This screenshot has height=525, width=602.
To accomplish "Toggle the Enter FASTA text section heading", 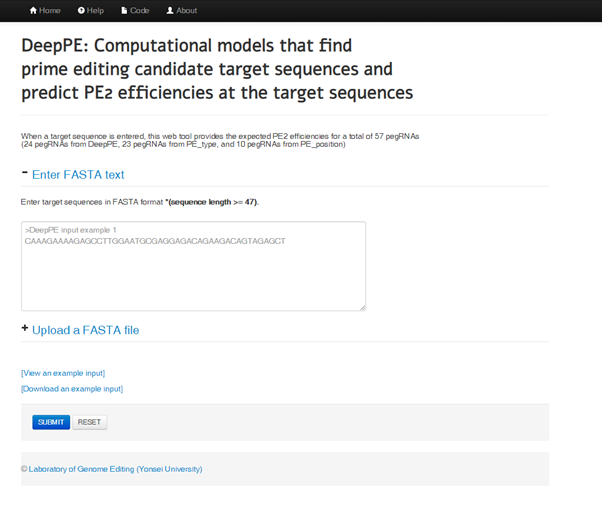I will click(78, 175).
